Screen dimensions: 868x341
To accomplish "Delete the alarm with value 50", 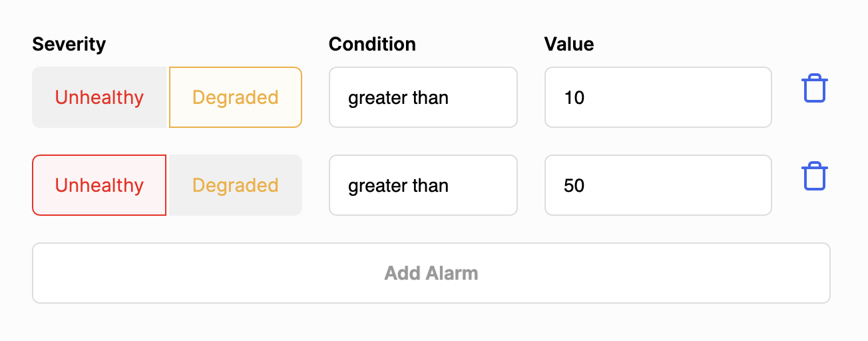I will 815,176.
